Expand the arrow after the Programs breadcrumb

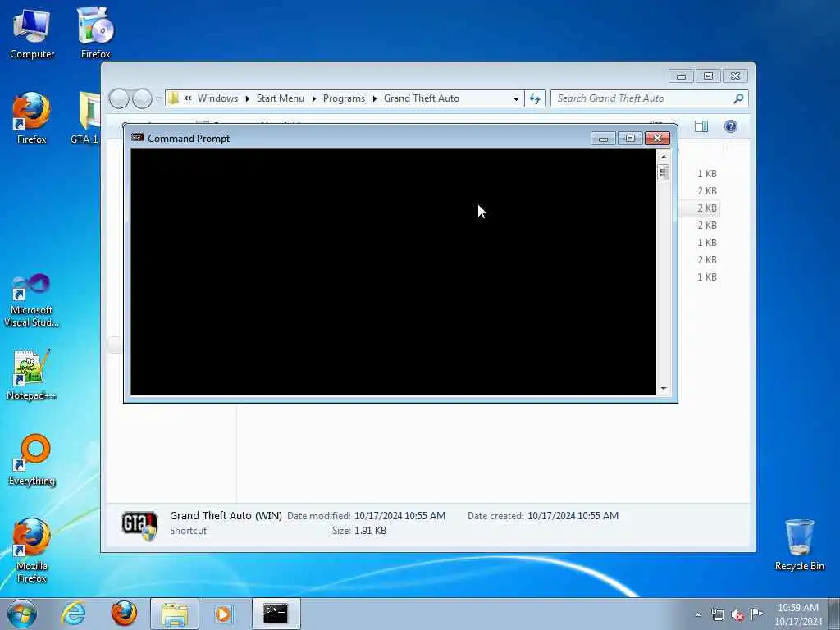click(x=375, y=98)
